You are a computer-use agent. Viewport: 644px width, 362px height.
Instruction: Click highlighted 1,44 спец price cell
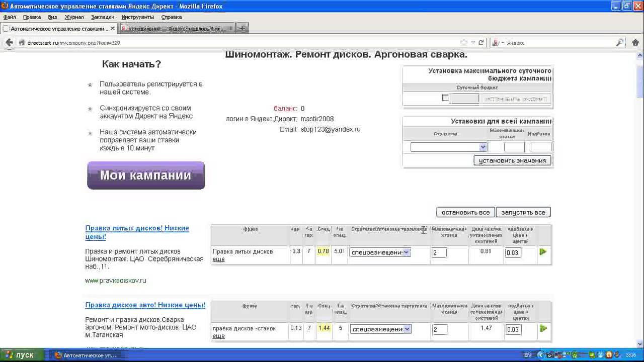[x=324, y=328]
